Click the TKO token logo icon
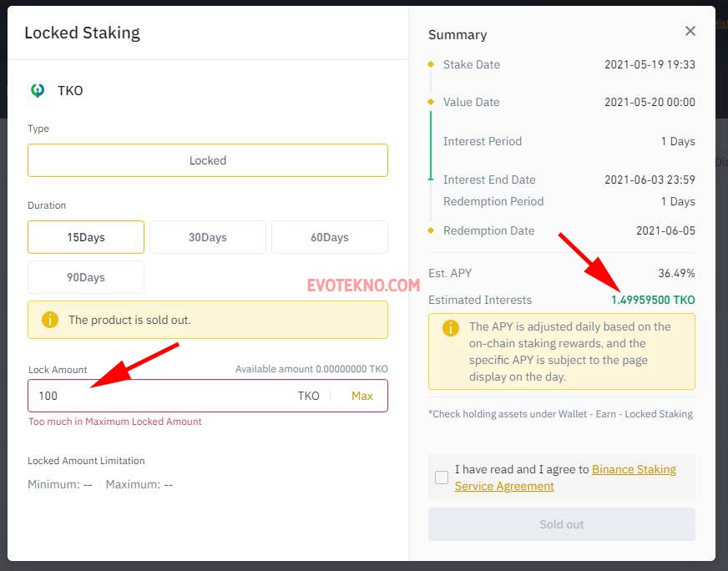This screenshot has height=571, width=728. click(38, 90)
